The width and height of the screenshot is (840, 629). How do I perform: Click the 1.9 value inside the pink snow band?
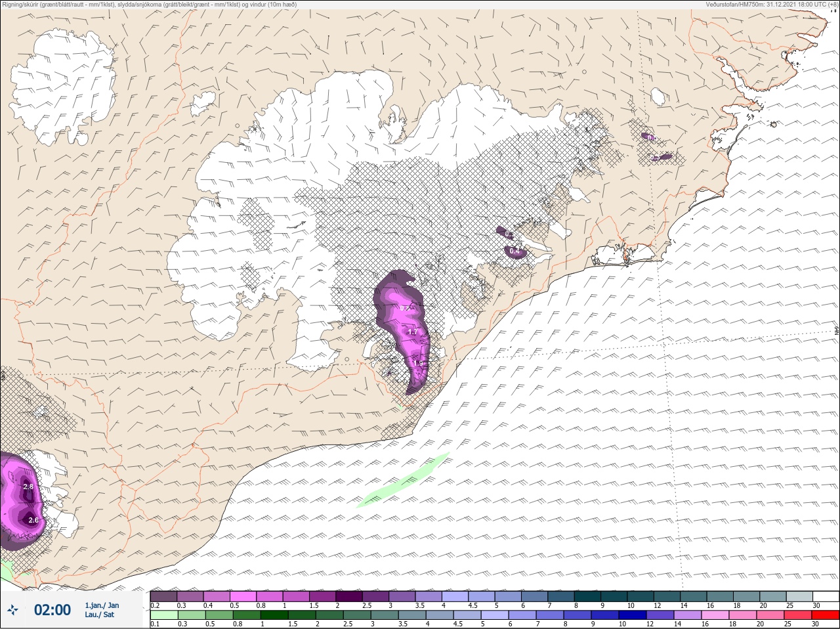point(419,363)
